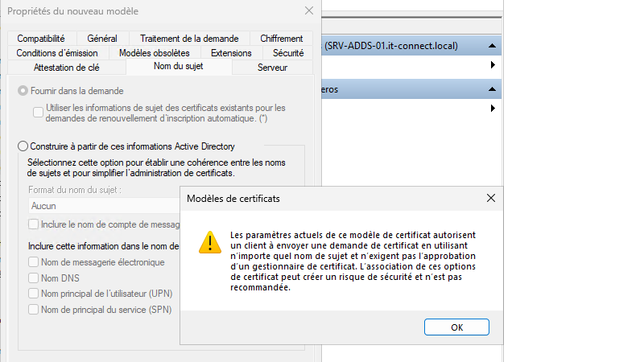Select Construire à partir Active Directory option

[23, 146]
